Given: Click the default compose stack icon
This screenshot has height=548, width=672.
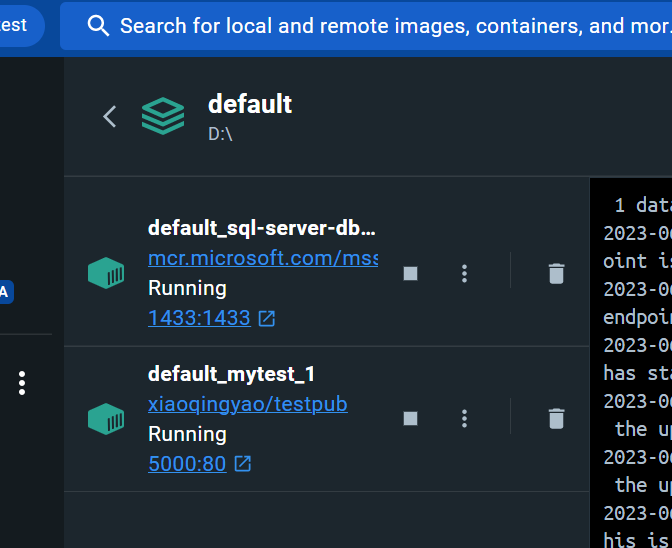Looking at the screenshot, I should pyautogui.click(x=163, y=116).
